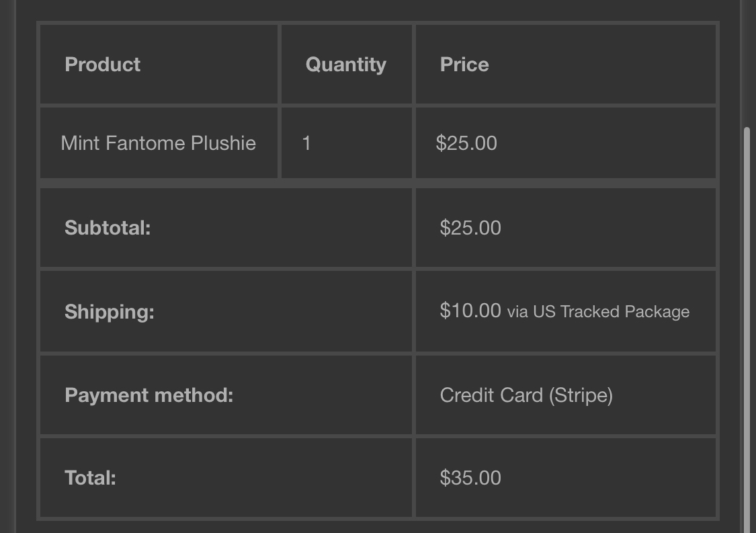The width and height of the screenshot is (756, 533).
Task: Click the $25.00 subtotal amount
Action: [470, 228]
